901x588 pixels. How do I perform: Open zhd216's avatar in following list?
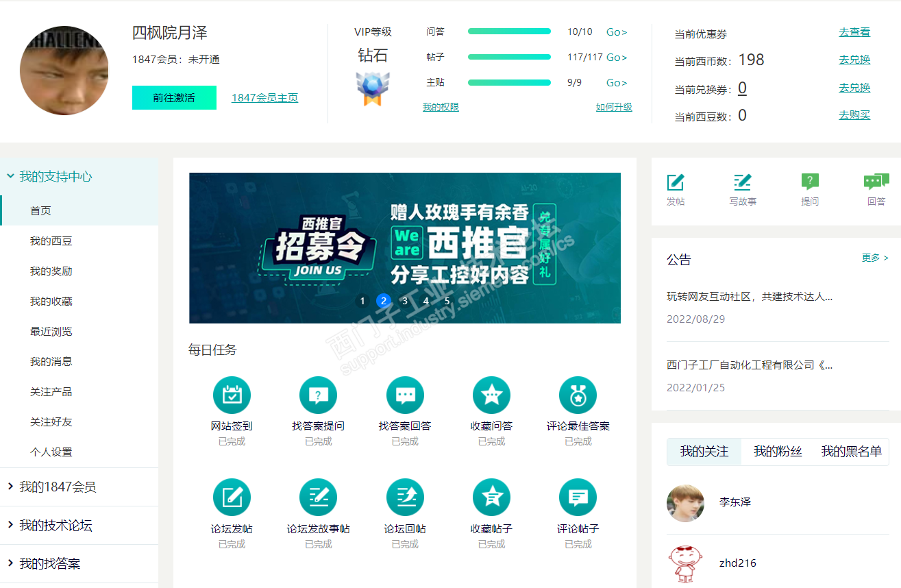[685, 564]
